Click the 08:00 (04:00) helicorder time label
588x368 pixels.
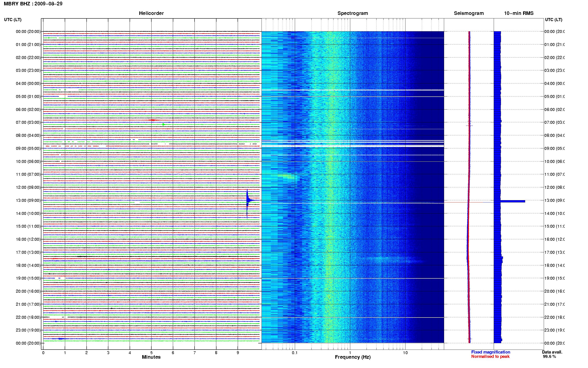[28, 135]
